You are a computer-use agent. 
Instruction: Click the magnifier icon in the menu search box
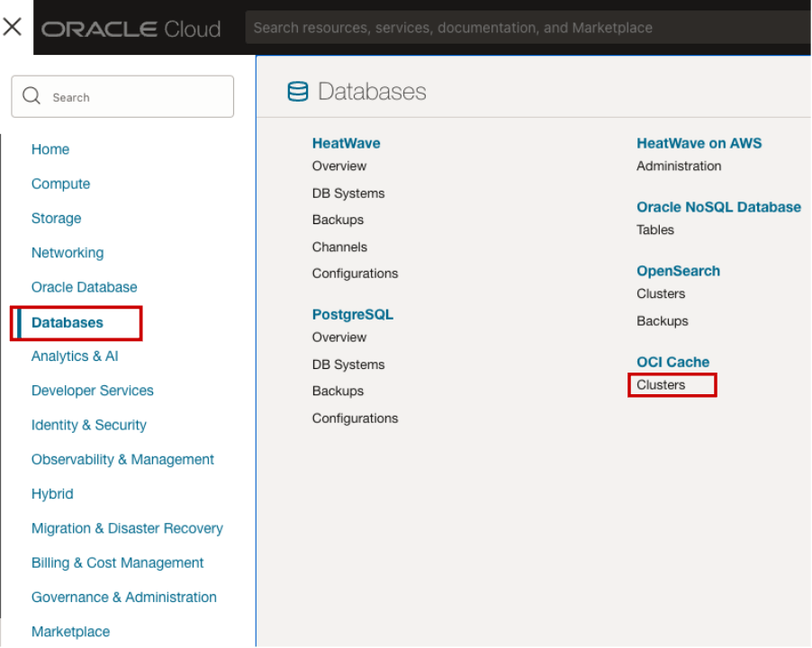pos(32,95)
